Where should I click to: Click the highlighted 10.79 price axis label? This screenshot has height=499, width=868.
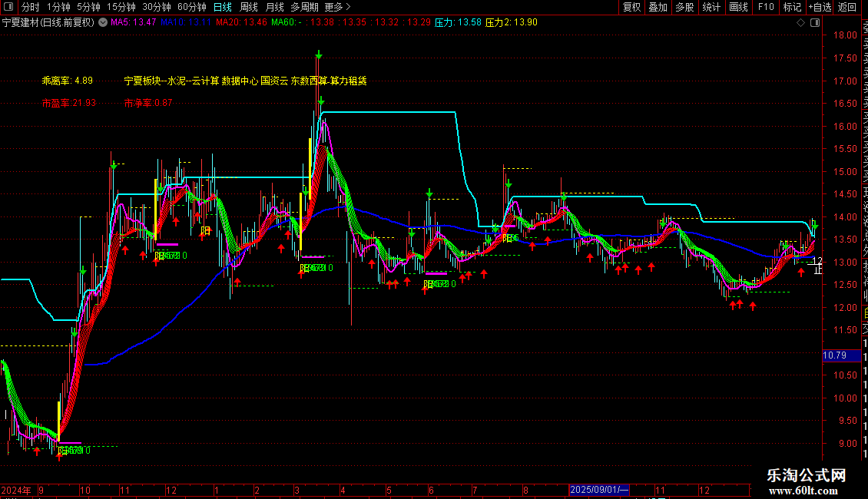(x=841, y=355)
